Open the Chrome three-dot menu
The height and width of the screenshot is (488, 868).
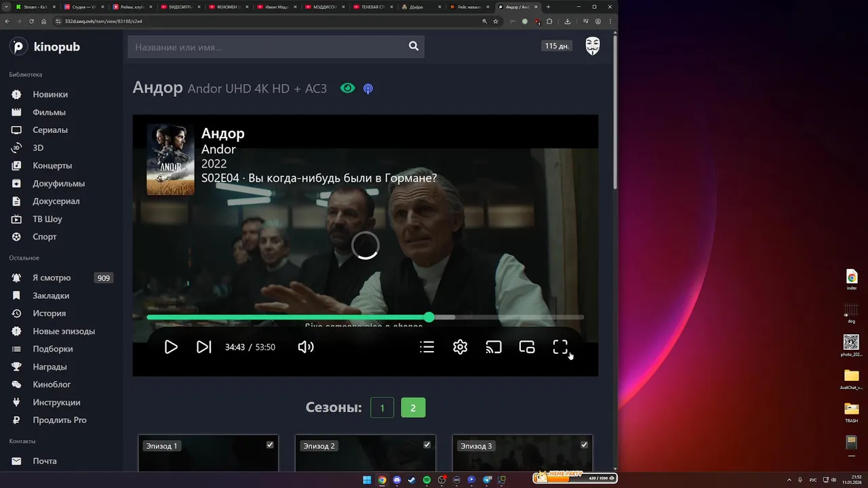610,21
